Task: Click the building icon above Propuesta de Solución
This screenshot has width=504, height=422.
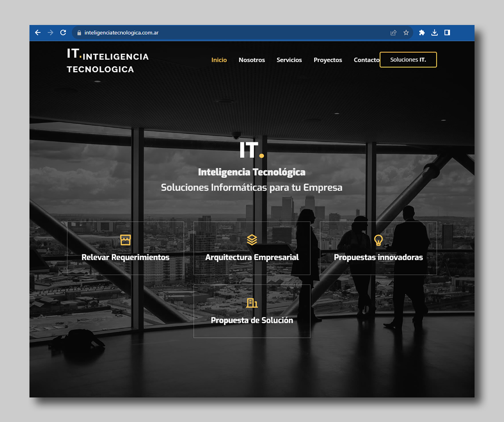Action: 252,303
